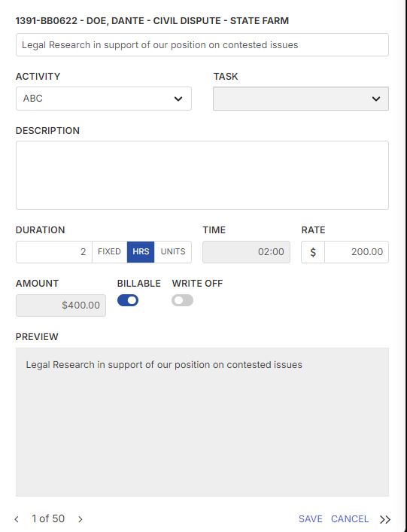The height and width of the screenshot is (532, 407).
Task: Enable the Write Off switch
Action: 183,300
